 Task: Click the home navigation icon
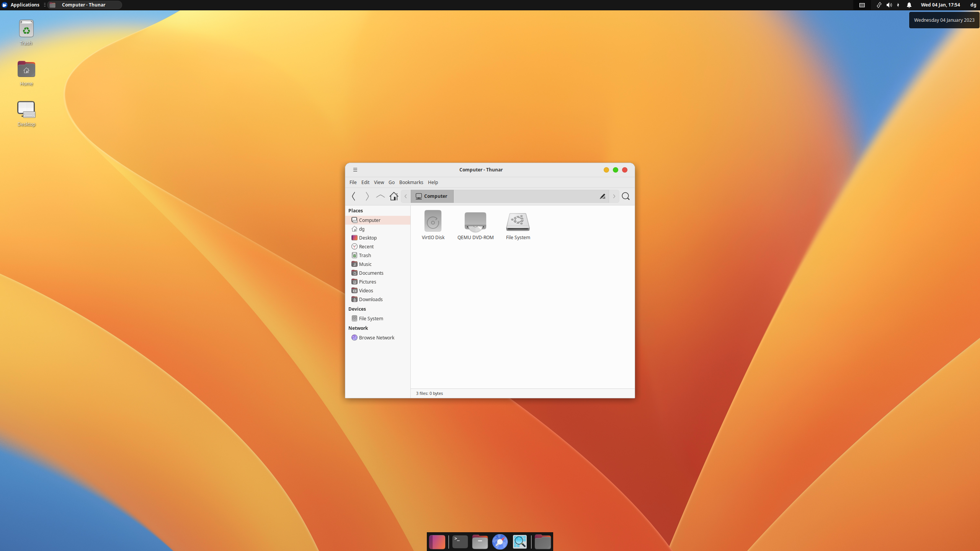click(394, 196)
